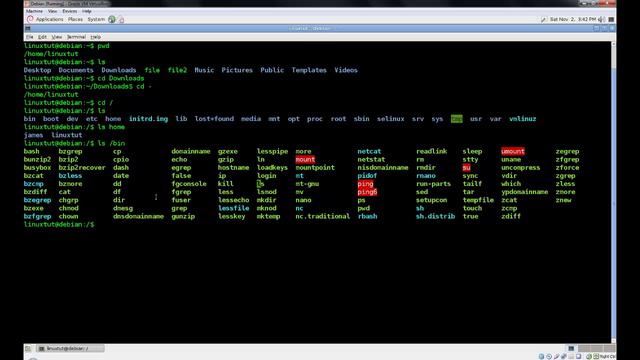Screen dimensions: 640x360
Task: Click the 'nc.traditional' entry in /bin listing
Action: pos(322,216)
